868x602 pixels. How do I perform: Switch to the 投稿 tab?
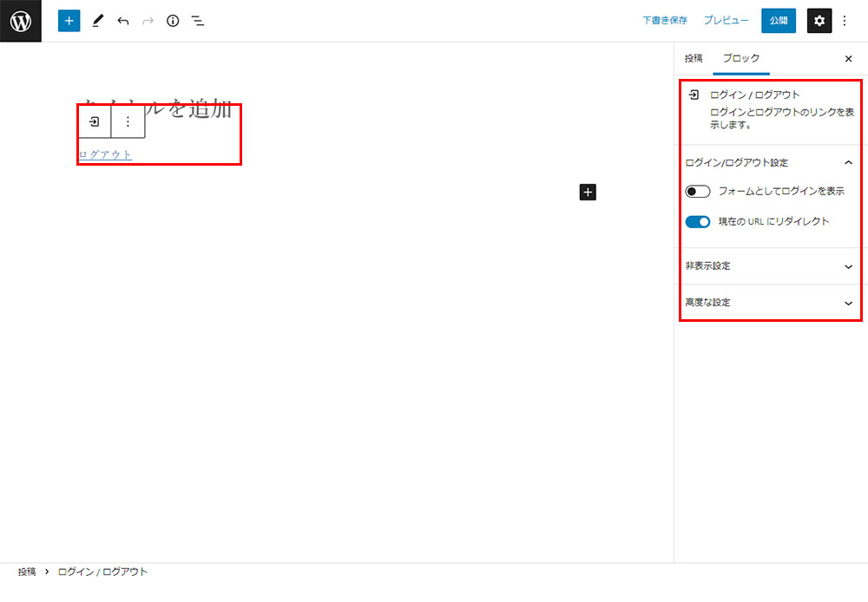coord(694,58)
